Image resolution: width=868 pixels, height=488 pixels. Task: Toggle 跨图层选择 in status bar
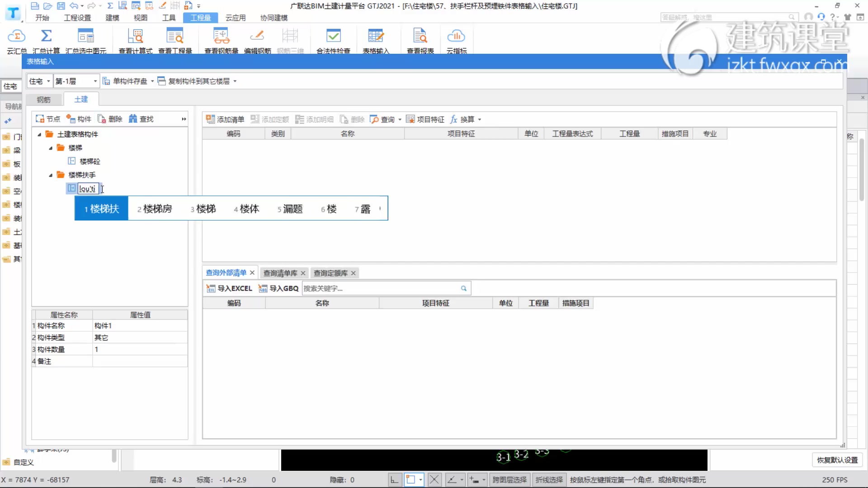coord(509,480)
